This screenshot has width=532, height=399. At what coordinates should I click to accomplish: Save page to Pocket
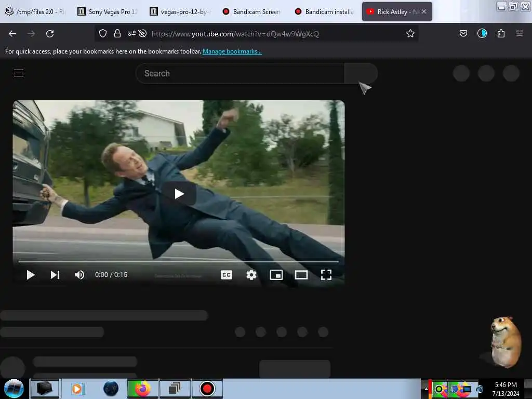(x=463, y=33)
